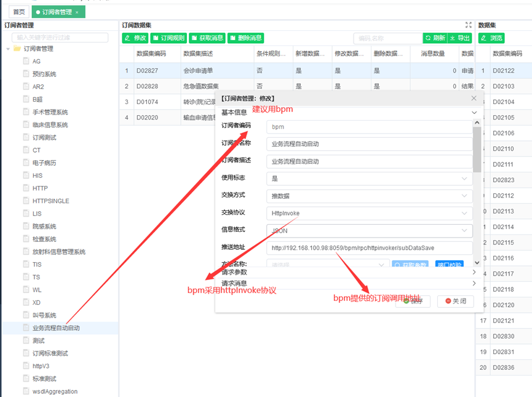Select 临床信息系统 in the tree
The height and width of the screenshot is (397, 532).
click(50, 124)
